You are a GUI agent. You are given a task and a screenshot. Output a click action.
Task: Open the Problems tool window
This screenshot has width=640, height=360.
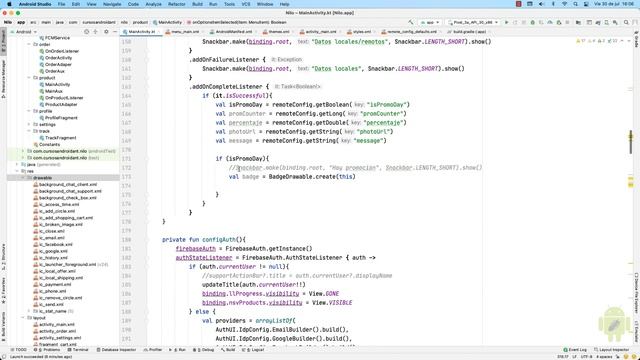pyautogui.click(x=47, y=350)
